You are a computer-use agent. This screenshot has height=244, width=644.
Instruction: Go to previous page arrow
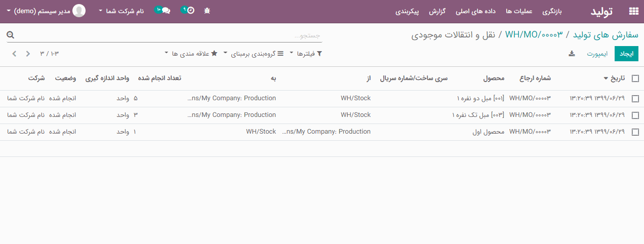28,54
